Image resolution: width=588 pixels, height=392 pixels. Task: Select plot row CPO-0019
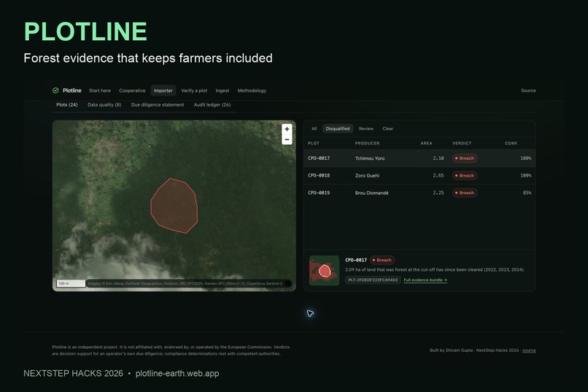tap(419, 193)
